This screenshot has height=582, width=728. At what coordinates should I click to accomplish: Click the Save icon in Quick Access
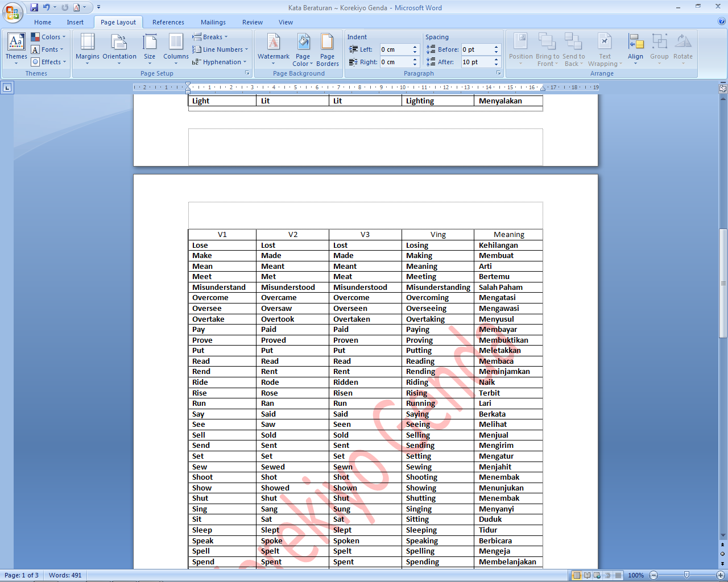34,7
